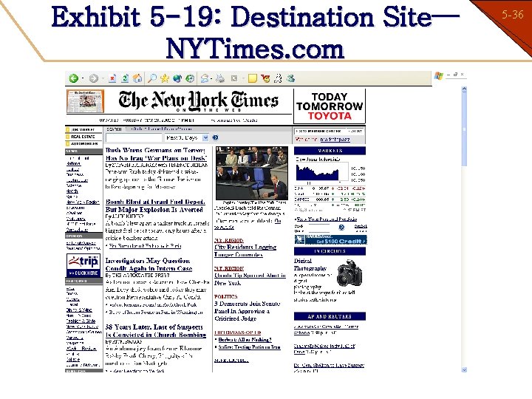Go to the Home page icon
532x399 pixels.
click(137, 79)
